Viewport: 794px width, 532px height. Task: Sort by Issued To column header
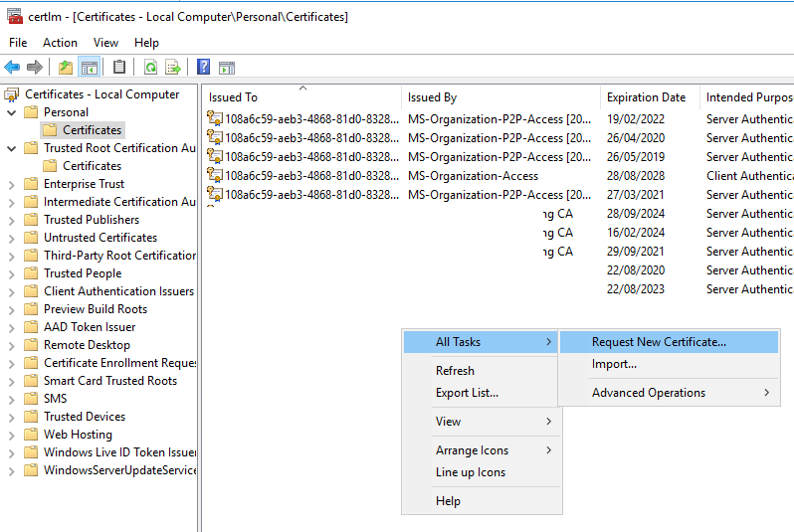(x=303, y=97)
